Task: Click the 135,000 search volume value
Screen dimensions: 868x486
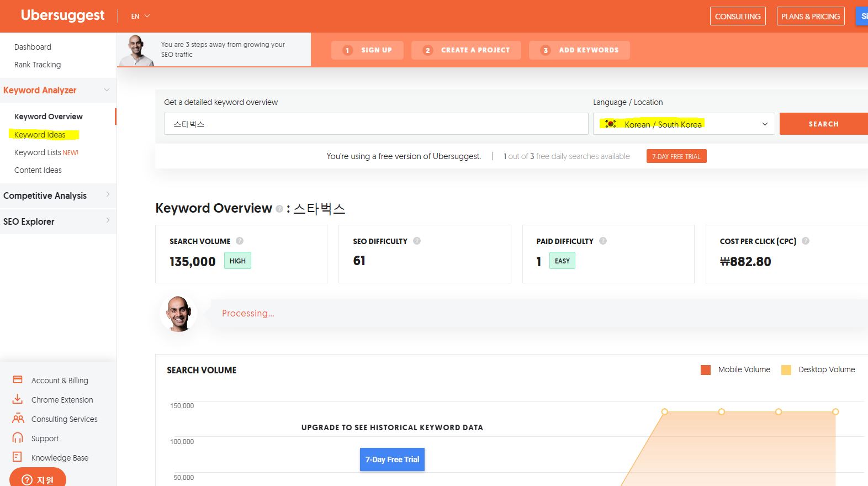Action: [193, 262]
